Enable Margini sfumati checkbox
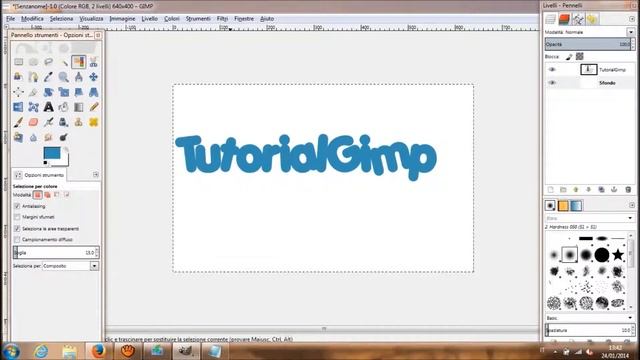The height and width of the screenshot is (360, 640). point(17,217)
